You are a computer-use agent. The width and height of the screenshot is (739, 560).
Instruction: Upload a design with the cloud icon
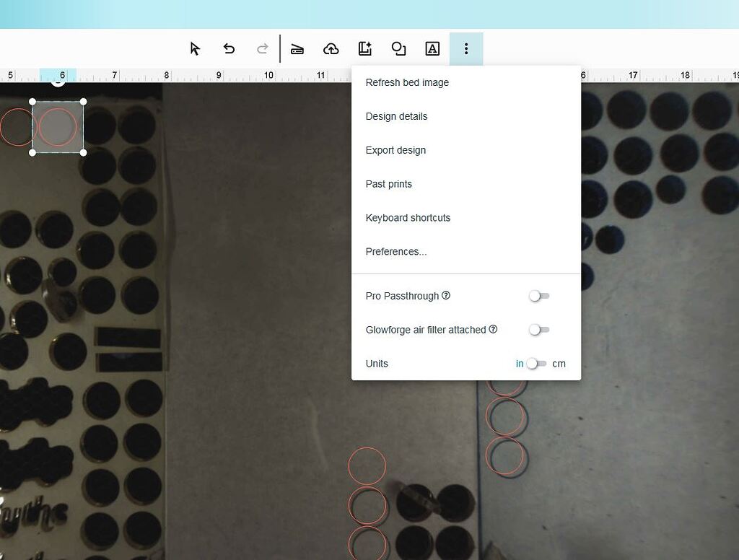coord(331,48)
